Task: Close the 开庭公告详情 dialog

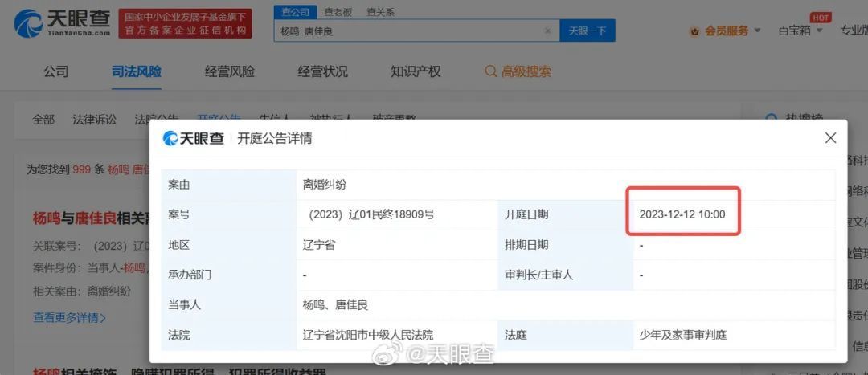Action: (x=830, y=138)
